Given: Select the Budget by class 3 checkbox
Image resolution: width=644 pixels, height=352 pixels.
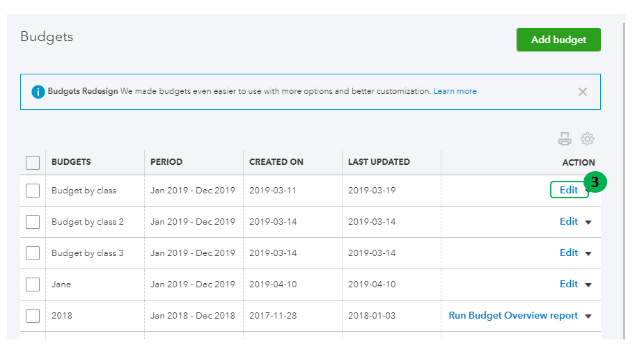Looking at the screenshot, I should coord(33,253).
